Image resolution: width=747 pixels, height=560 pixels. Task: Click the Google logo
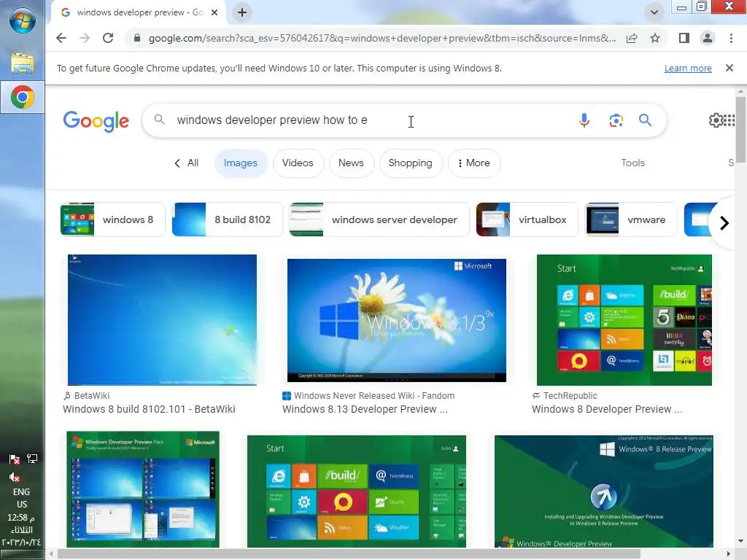(96, 121)
